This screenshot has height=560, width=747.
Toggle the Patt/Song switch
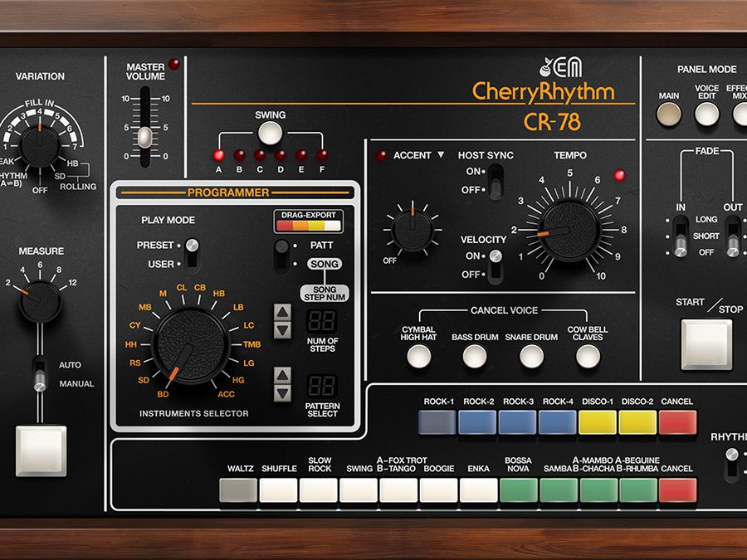click(282, 255)
